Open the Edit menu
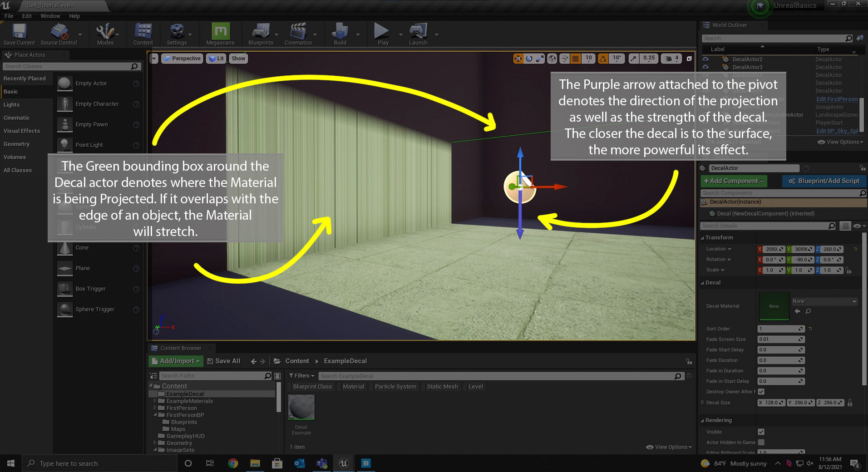The width and height of the screenshot is (868, 472). (27, 16)
